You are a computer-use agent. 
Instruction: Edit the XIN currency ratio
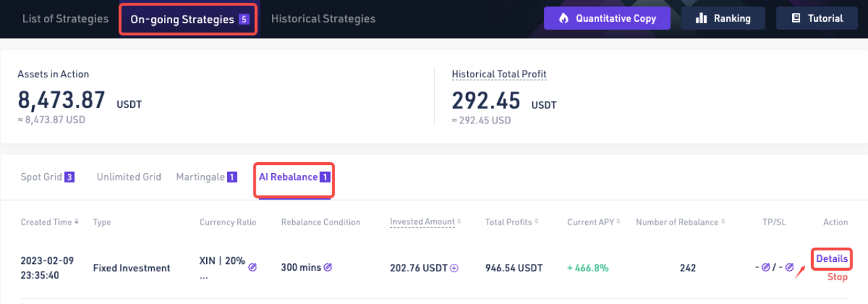252,268
